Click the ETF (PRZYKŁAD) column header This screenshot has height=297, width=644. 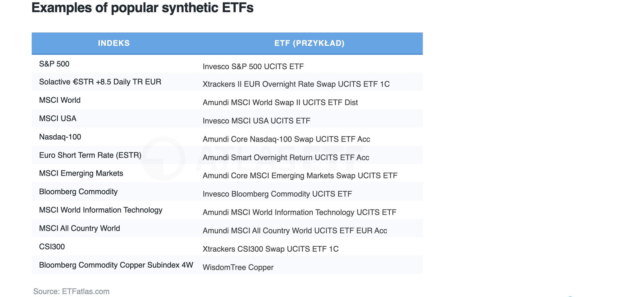[x=309, y=43]
